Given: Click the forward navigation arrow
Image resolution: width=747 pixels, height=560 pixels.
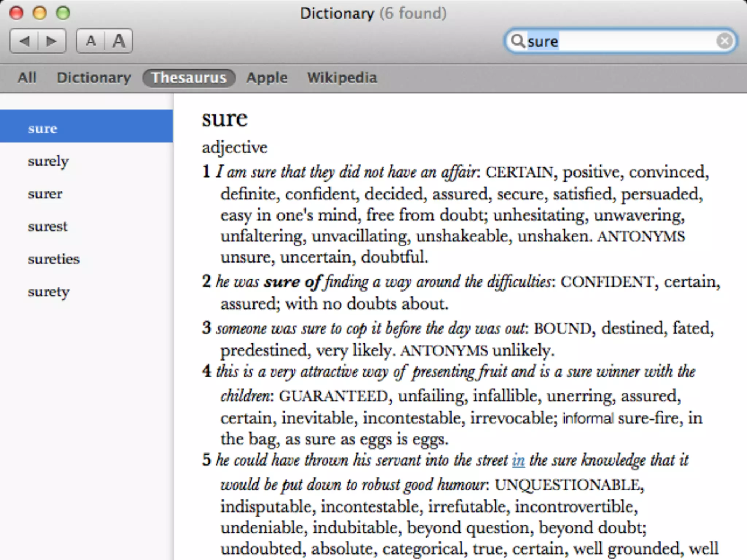Looking at the screenshot, I should (51, 41).
